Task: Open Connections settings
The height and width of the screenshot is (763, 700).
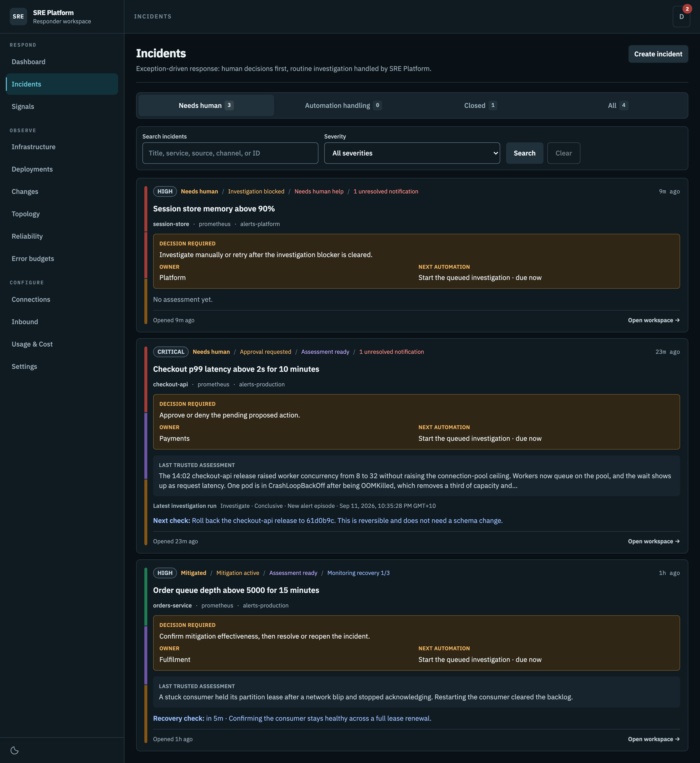Action: pyautogui.click(x=62, y=300)
